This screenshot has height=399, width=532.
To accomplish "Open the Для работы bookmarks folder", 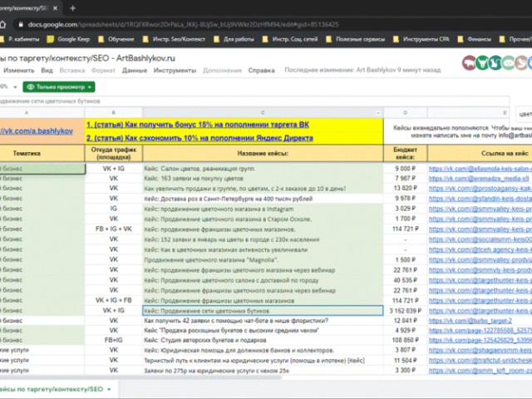I will 234,39.
